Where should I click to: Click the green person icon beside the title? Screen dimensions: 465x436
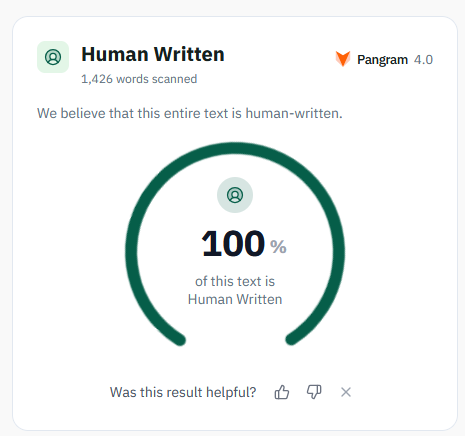[53, 57]
